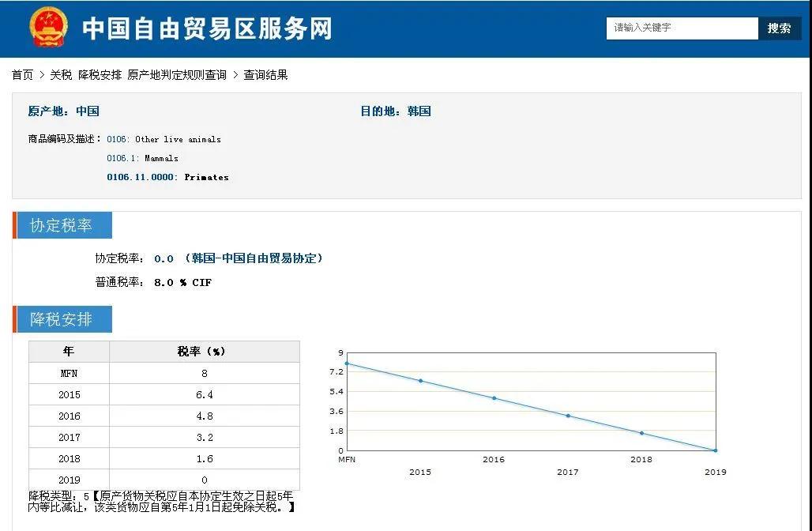The width and height of the screenshot is (812, 531).
Task: Click the 搜索 search button
Action: click(x=779, y=28)
